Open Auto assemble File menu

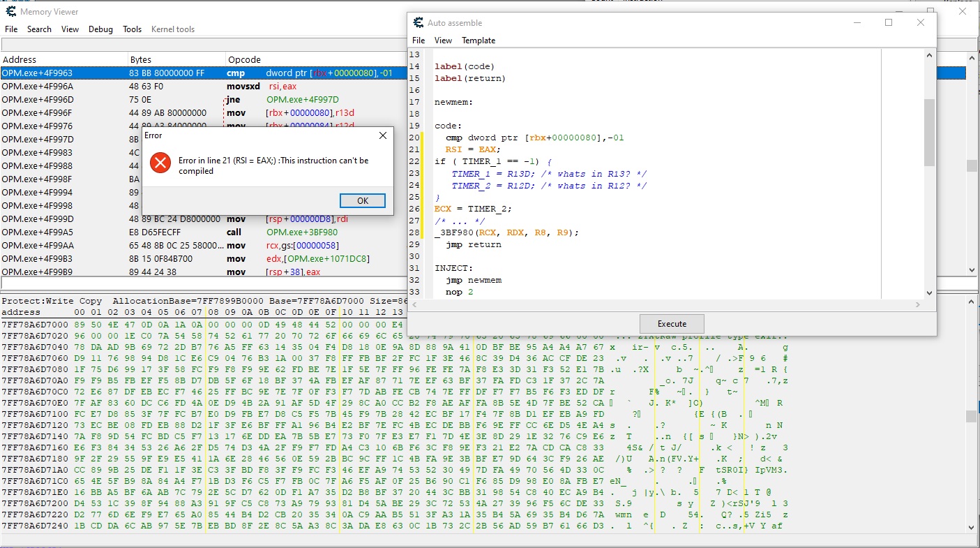click(x=419, y=40)
